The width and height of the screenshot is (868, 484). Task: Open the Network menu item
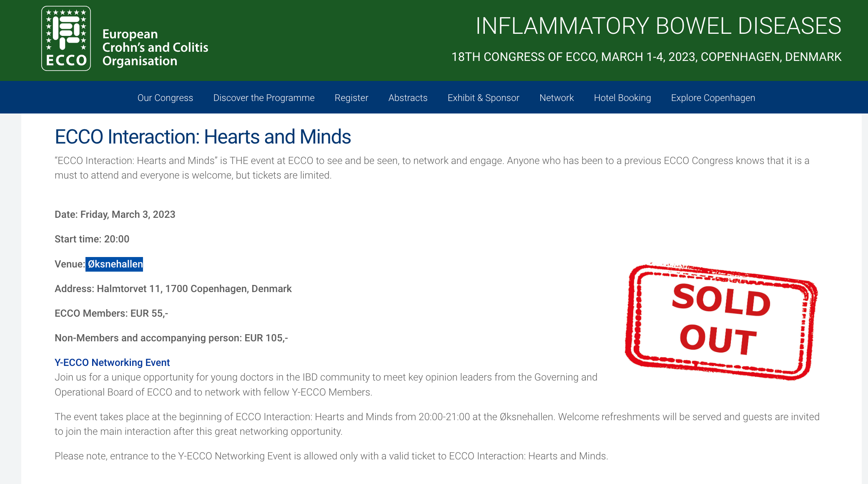pos(557,98)
